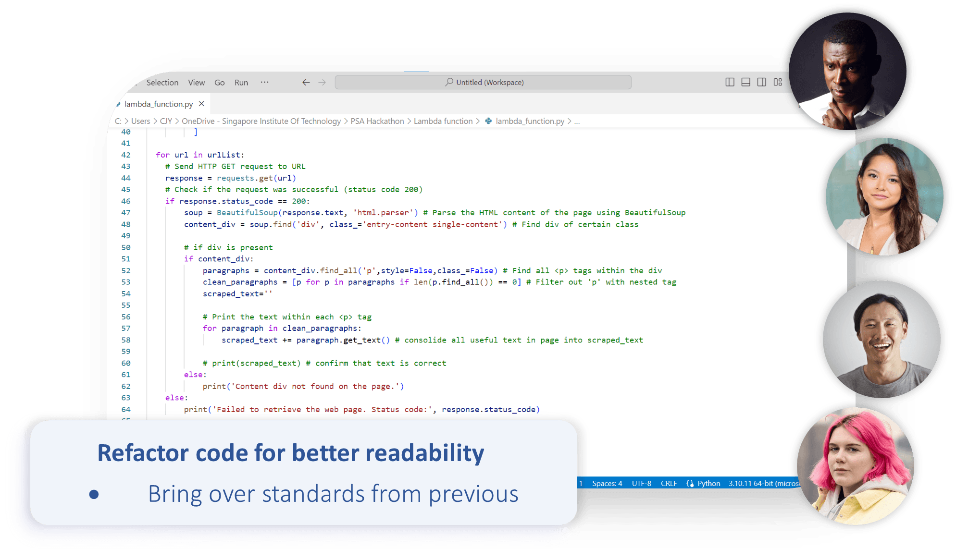This screenshot has width=956, height=560.
Task: Click the Go Forward arrow
Action: (322, 83)
